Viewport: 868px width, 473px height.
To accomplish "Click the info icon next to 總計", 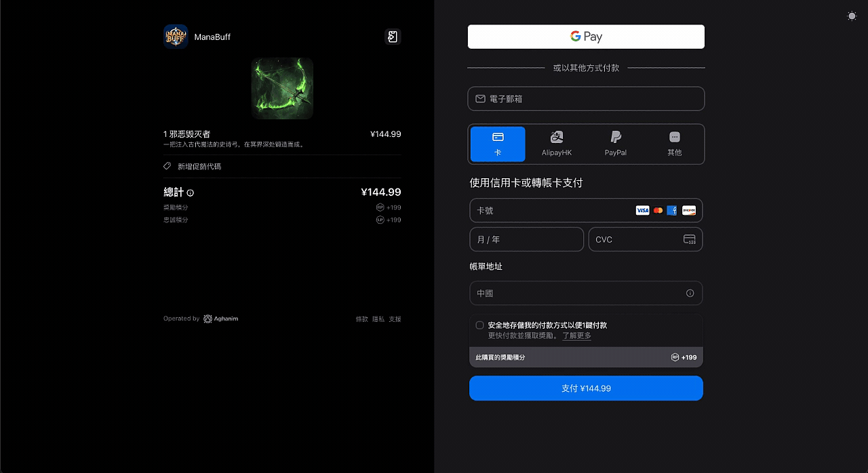I will coord(190,192).
